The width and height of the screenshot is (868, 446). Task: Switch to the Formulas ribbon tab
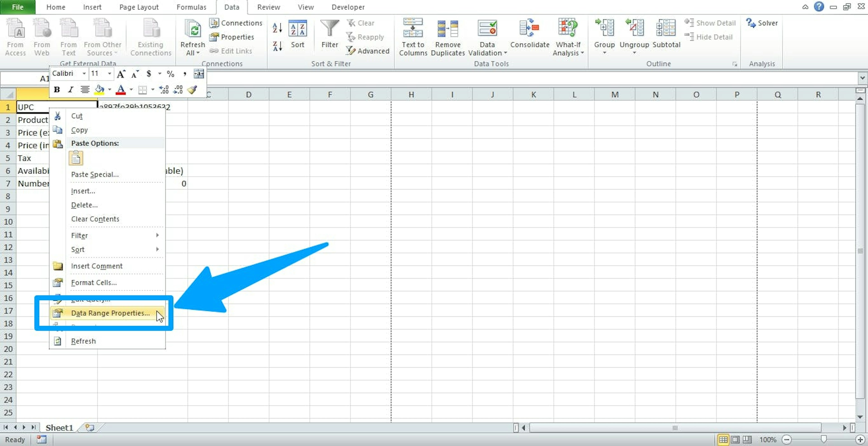(191, 7)
